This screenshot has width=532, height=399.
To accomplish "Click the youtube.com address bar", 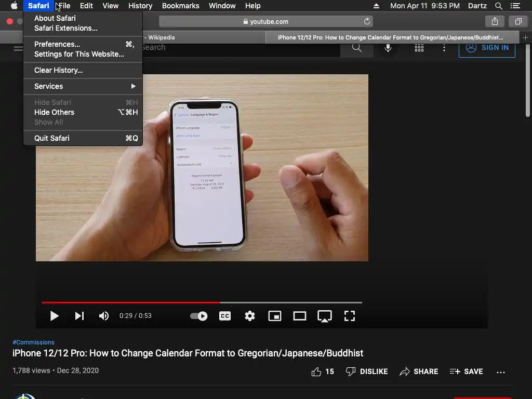I will tap(265, 21).
